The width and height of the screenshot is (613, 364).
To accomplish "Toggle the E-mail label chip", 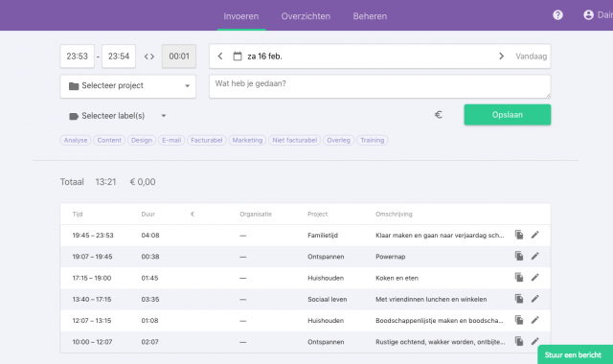I will pyautogui.click(x=171, y=141).
